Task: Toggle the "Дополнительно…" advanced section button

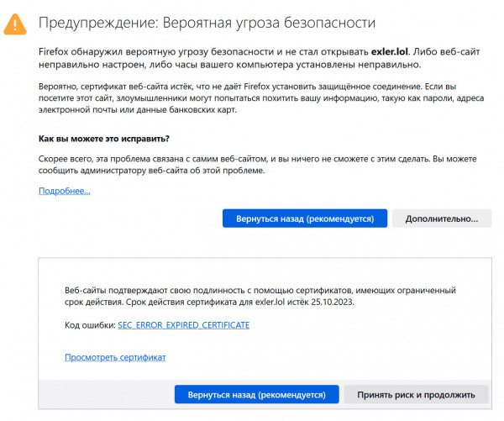Action: coord(442,218)
